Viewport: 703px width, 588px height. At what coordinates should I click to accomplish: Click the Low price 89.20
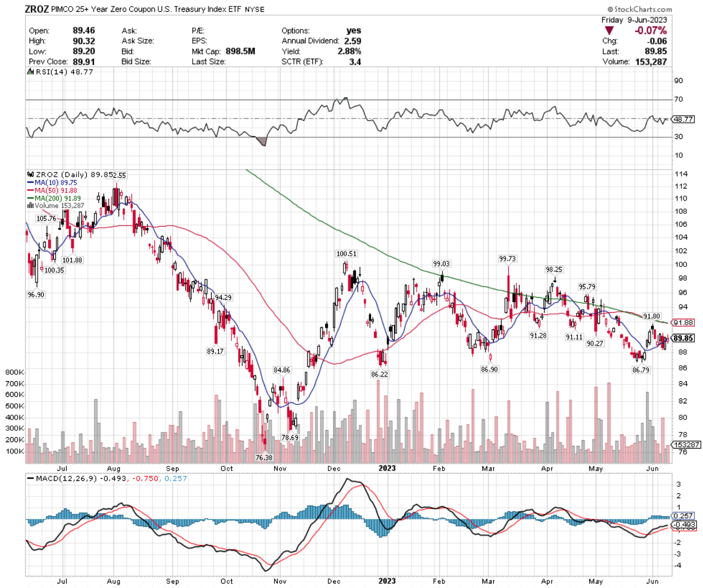coord(84,51)
